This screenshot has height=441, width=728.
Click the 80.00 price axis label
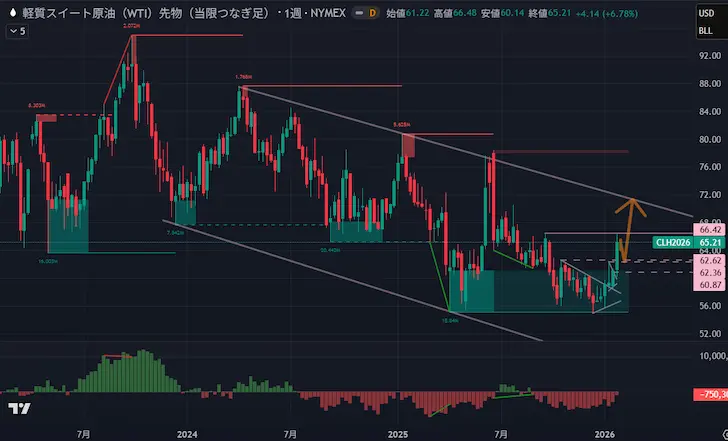coord(710,139)
